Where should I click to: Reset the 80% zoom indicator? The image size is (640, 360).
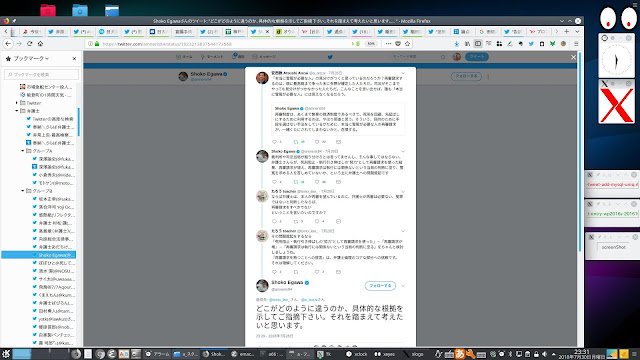371,44
